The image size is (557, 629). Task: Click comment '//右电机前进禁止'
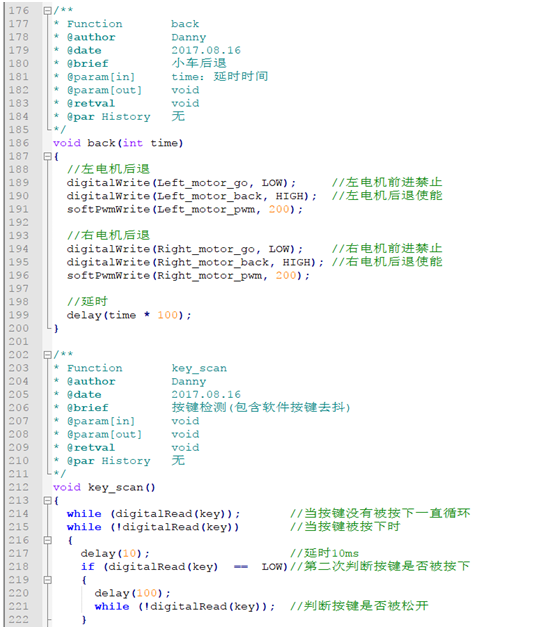point(387,249)
